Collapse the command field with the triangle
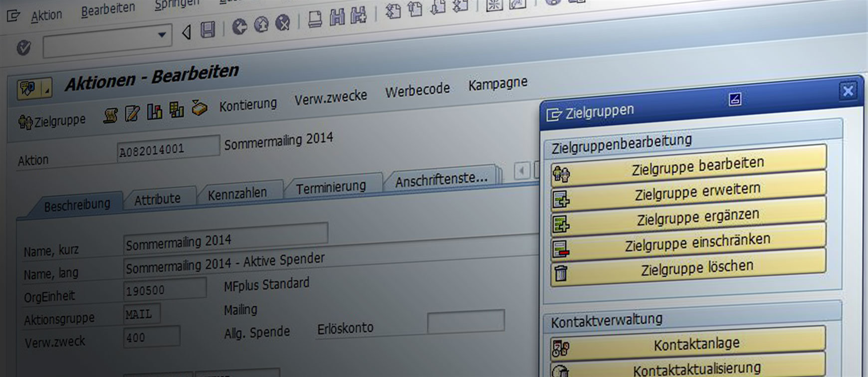Image resolution: width=868 pixels, height=377 pixels. [x=187, y=32]
